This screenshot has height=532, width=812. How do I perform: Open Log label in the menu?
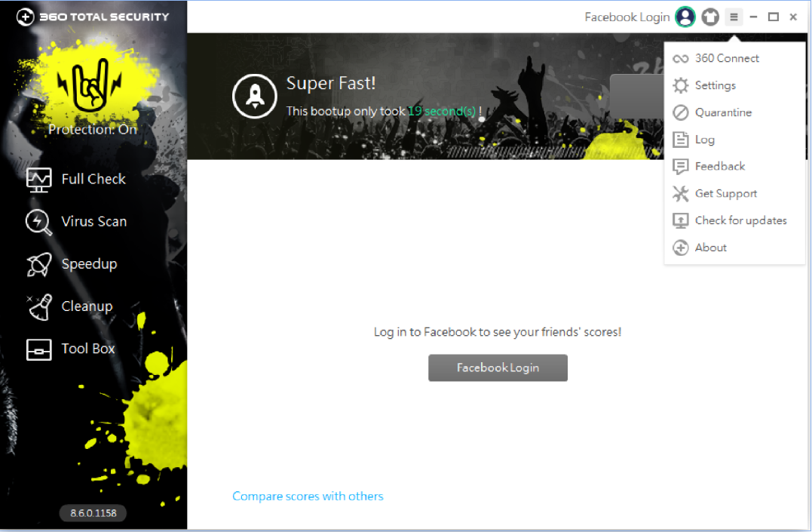click(705, 140)
